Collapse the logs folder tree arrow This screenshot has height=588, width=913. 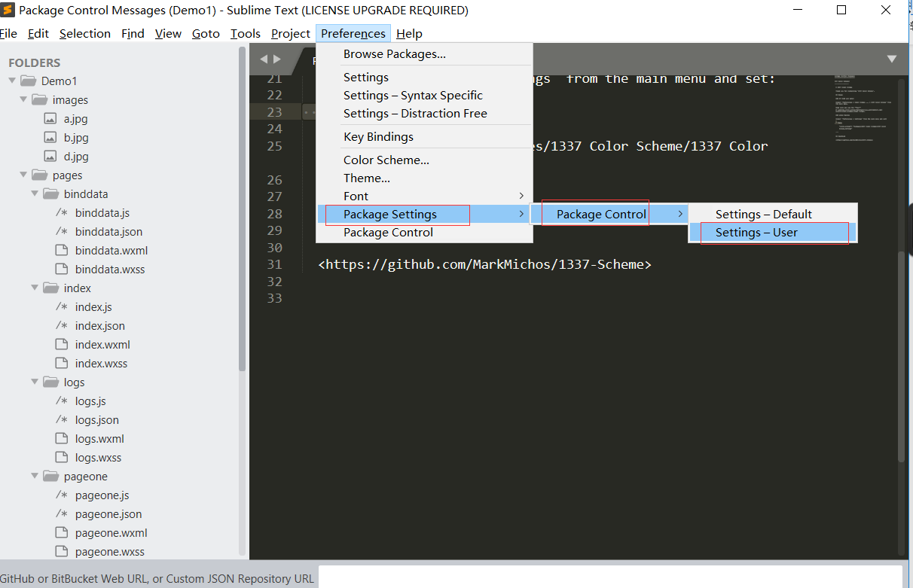point(35,382)
